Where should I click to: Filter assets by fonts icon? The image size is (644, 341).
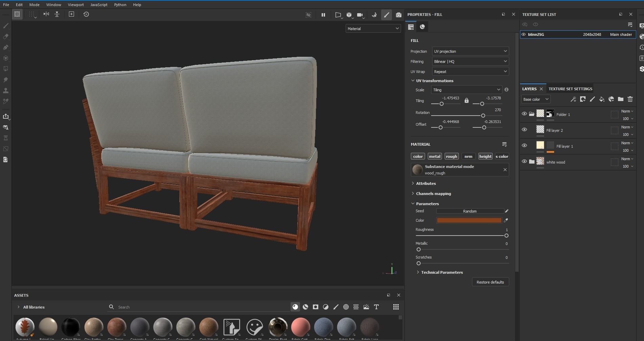click(376, 307)
